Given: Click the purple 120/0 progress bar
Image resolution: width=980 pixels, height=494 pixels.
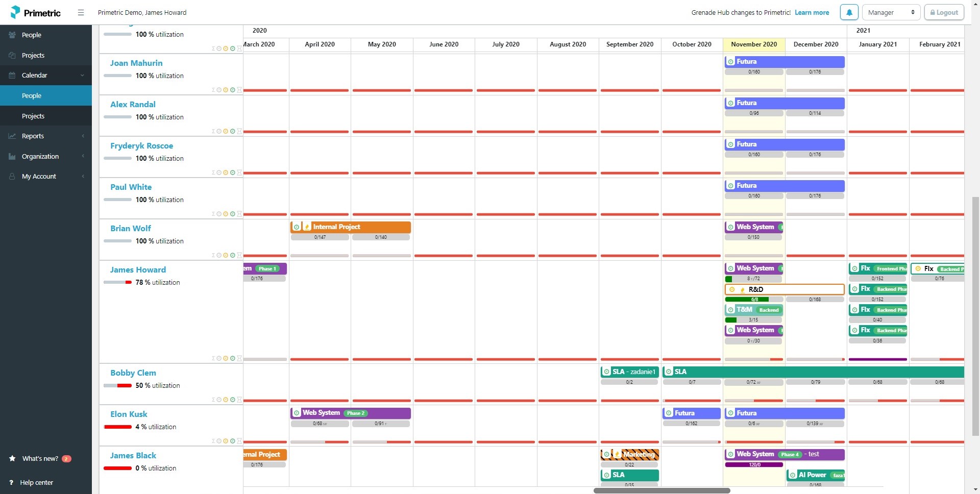Looking at the screenshot, I should 754,465.
